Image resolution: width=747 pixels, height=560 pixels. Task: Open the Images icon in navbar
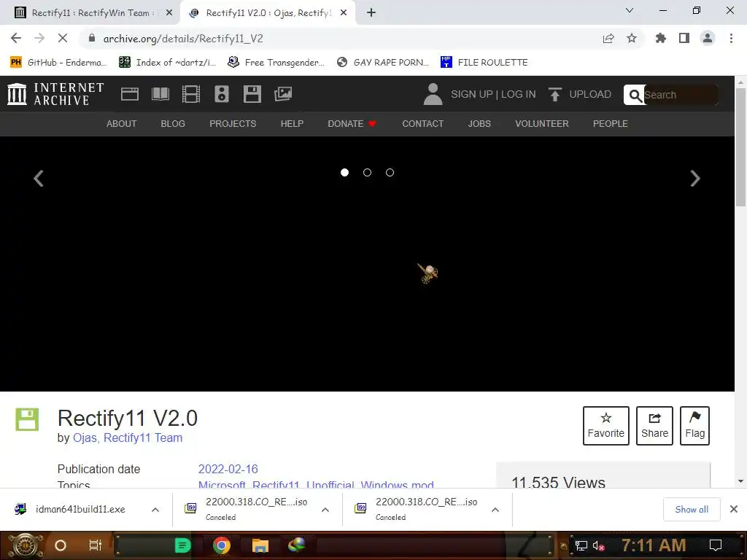coord(283,94)
